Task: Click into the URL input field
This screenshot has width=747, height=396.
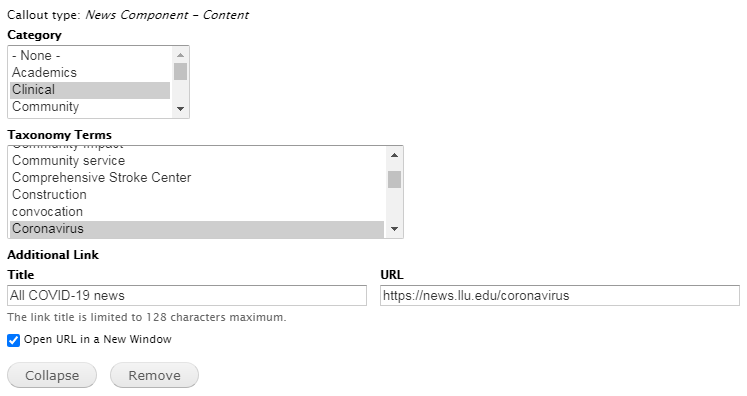Action: [560, 295]
